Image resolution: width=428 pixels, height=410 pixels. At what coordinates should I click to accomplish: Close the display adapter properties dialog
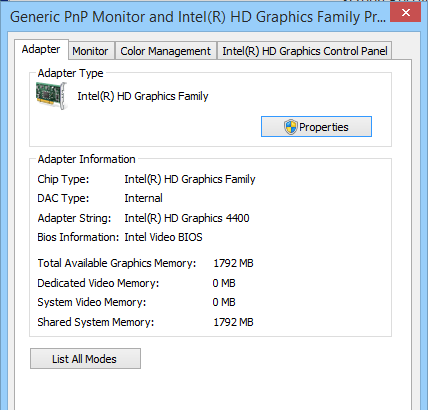[406, 13]
